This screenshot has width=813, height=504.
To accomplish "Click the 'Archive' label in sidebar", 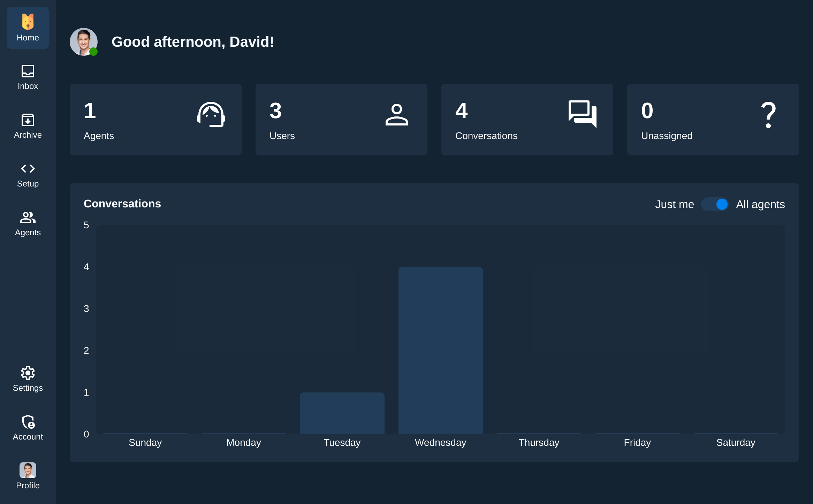I will 28,135.
